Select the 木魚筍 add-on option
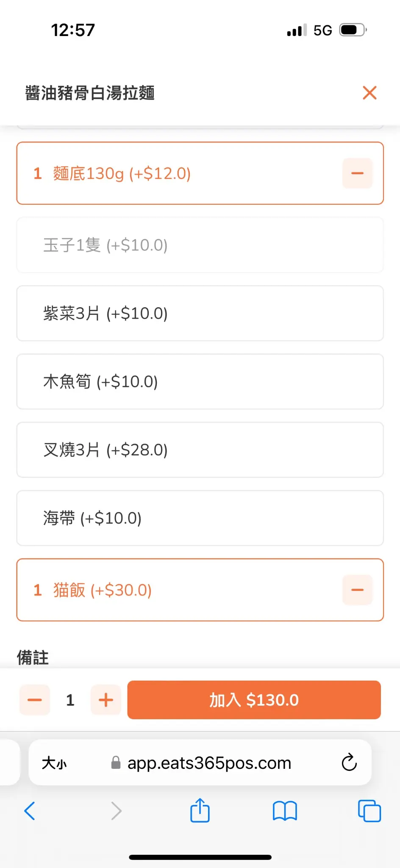Image resolution: width=400 pixels, height=868 pixels. click(x=200, y=382)
